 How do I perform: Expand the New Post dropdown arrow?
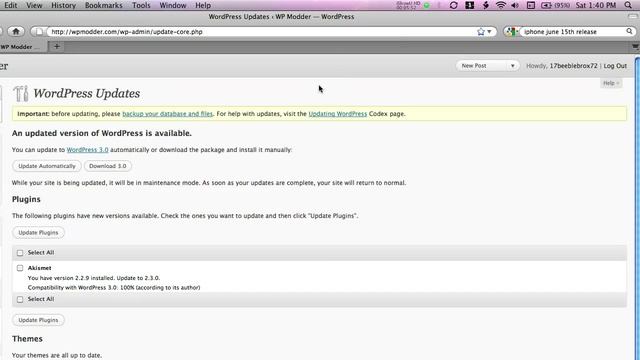coord(513,66)
